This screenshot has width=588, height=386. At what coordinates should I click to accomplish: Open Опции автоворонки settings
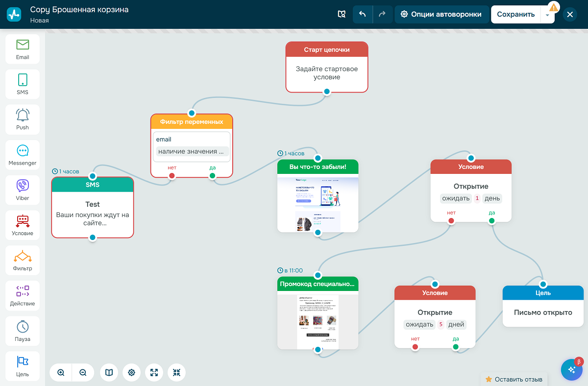(441, 14)
